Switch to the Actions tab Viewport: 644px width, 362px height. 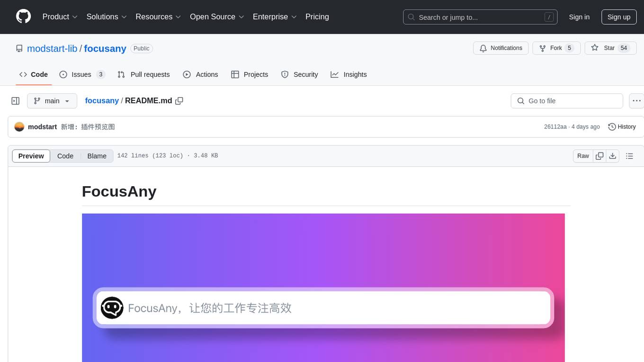click(200, 74)
